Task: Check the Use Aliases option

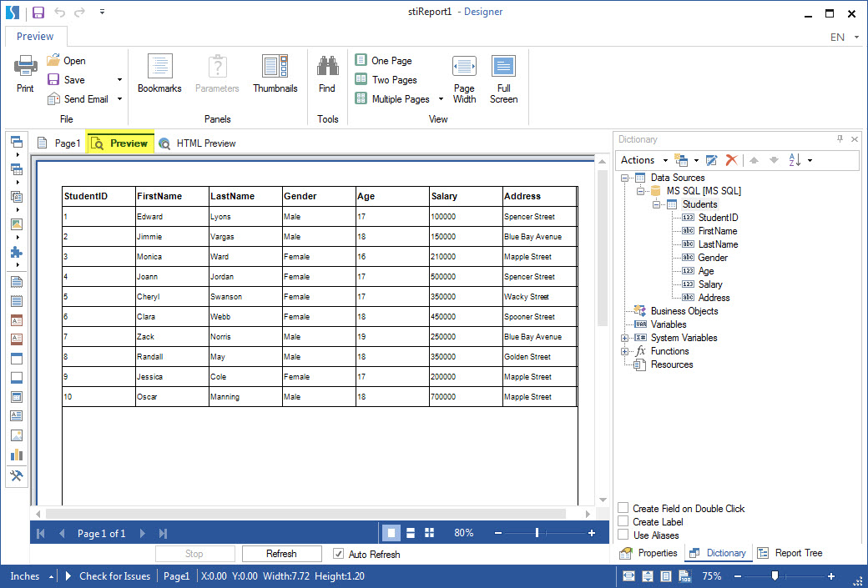Action: [621, 535]
